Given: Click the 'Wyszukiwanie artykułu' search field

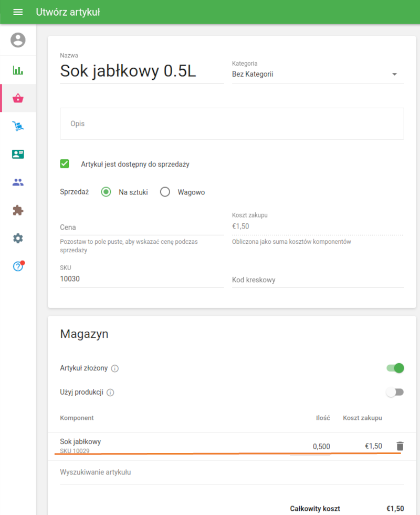Looking at the screenshot, I should tap(231, 472).
